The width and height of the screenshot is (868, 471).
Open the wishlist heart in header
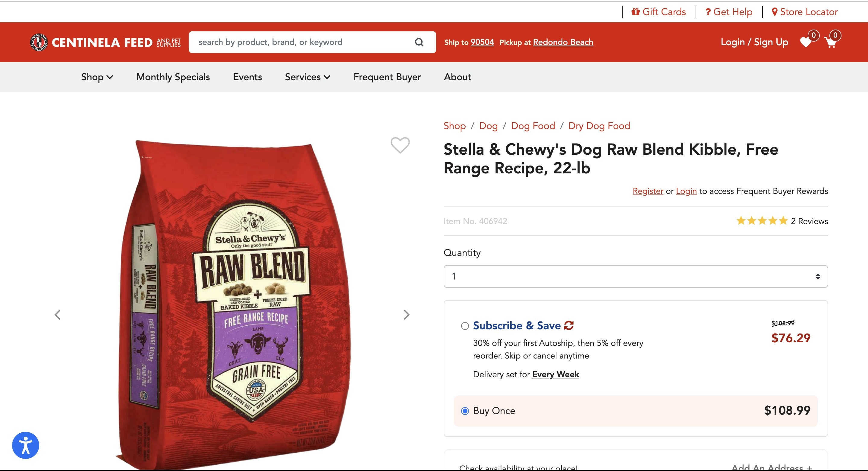[x=806, y=42]
